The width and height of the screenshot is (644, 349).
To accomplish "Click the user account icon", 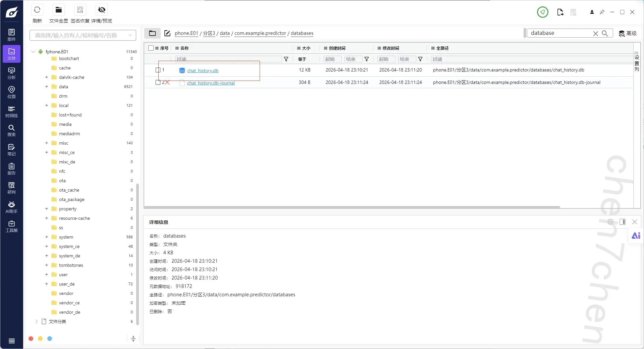I will [x=592, y=12].
